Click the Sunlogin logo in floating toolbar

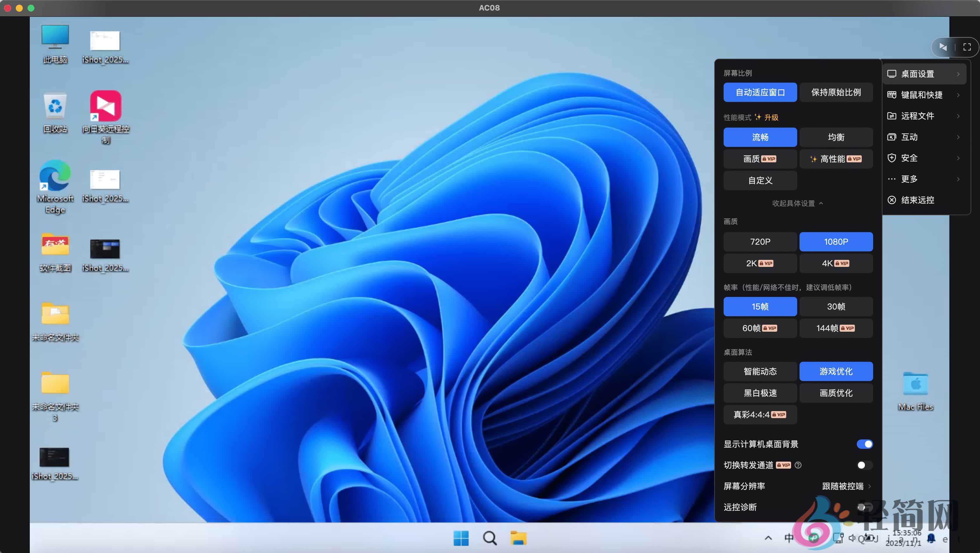click(943, 47)
